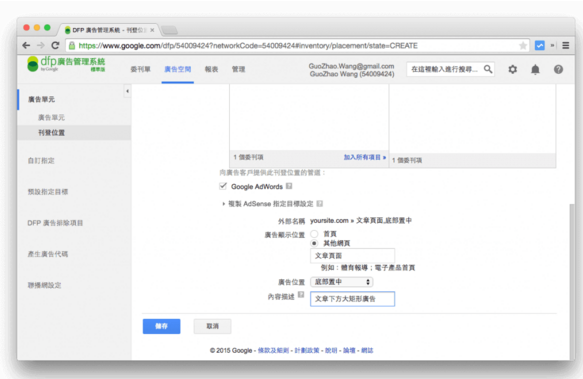
Task: Click the blue 儲存 button
Action: pos(161,326)
